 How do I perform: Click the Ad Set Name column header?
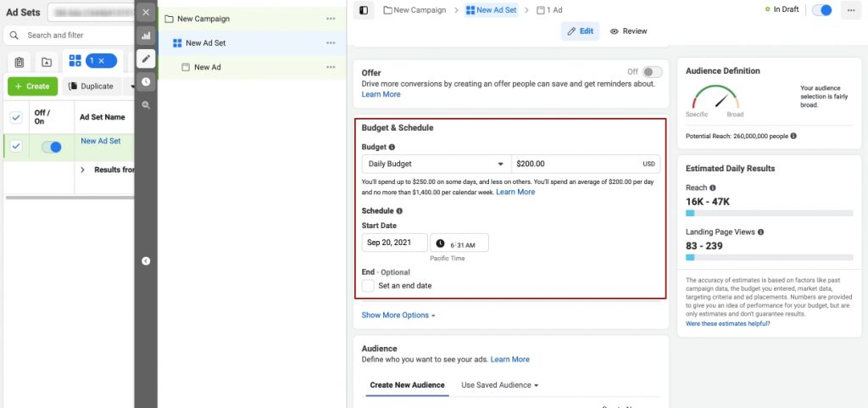tap(103, 117)
